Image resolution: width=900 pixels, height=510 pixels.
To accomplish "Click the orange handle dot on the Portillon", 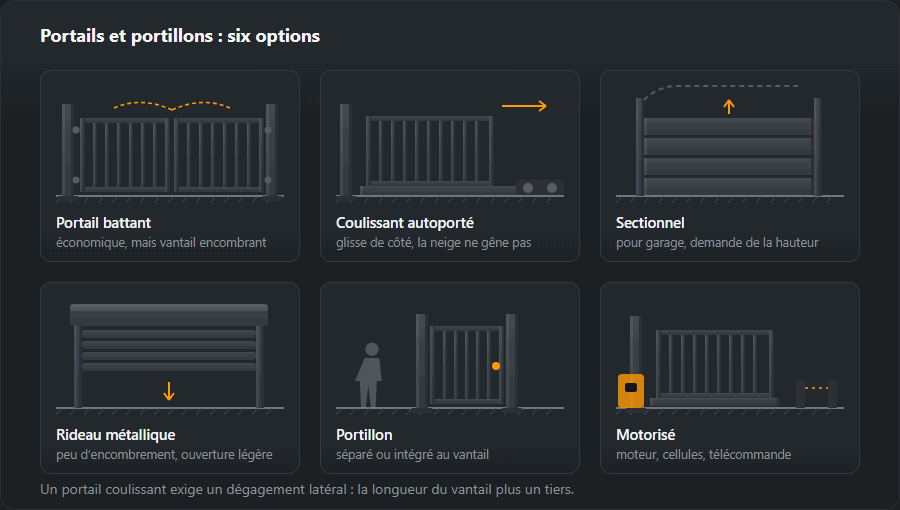I will (496, 366).
